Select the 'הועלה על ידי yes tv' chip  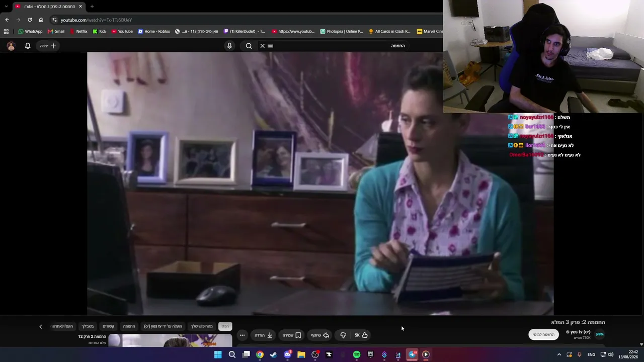point(163,326)
